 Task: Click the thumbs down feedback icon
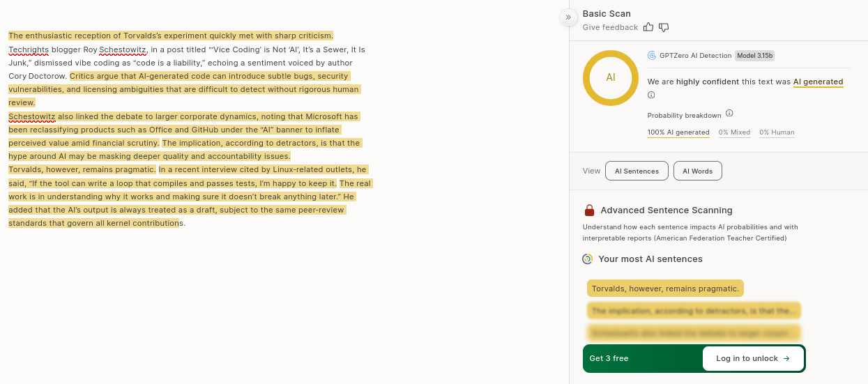pos(664,27)
